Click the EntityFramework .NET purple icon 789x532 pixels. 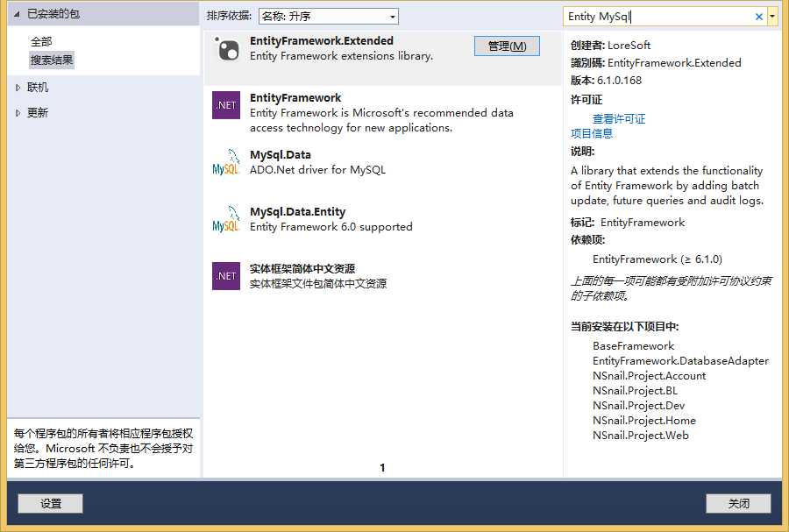point(226,105)
